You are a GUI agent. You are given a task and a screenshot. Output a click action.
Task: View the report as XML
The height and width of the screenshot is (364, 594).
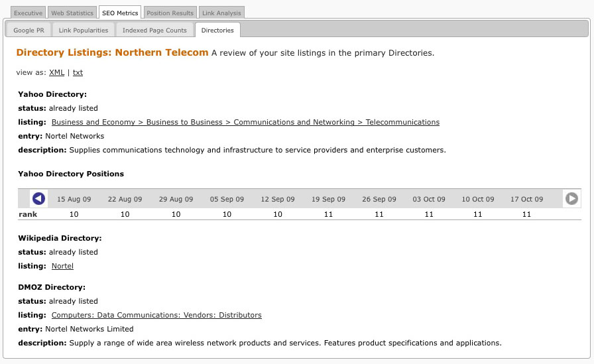(56, 72)
